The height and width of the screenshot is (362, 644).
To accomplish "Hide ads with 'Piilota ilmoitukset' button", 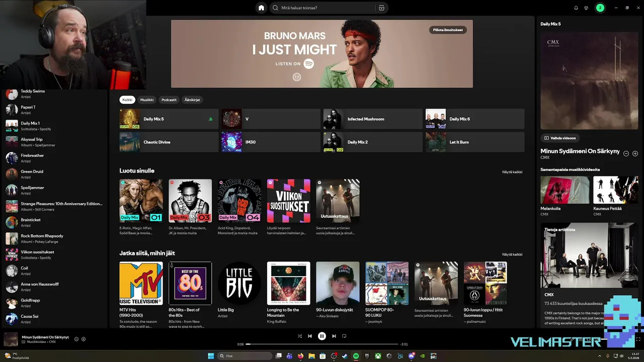I will [x=448, y=30].
